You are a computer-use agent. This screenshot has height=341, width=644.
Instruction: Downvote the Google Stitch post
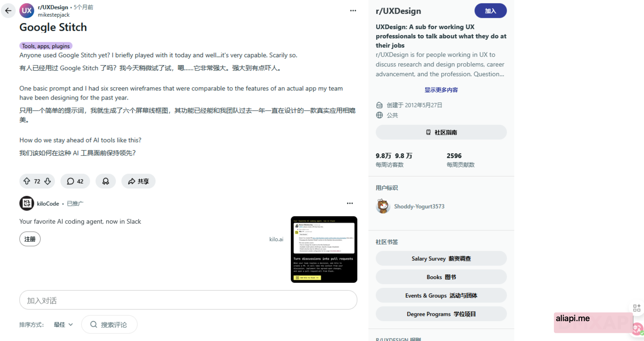[x=48, y=181]
